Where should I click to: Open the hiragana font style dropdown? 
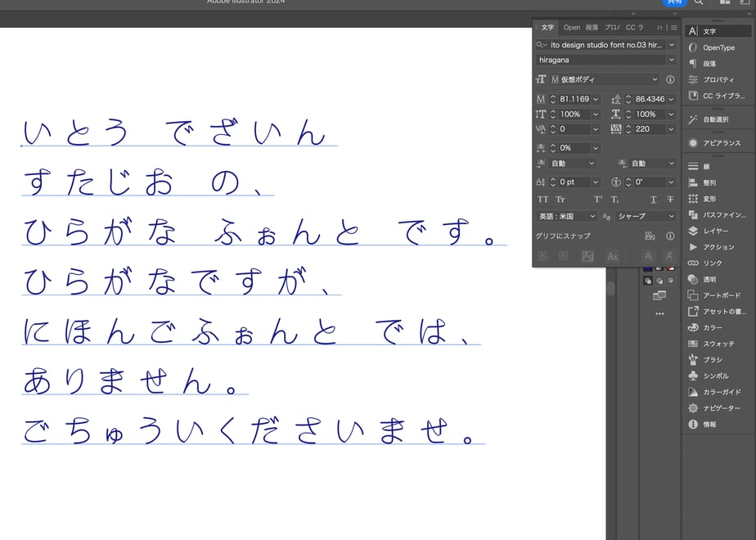pyautogui.click(x=671, y=60)
